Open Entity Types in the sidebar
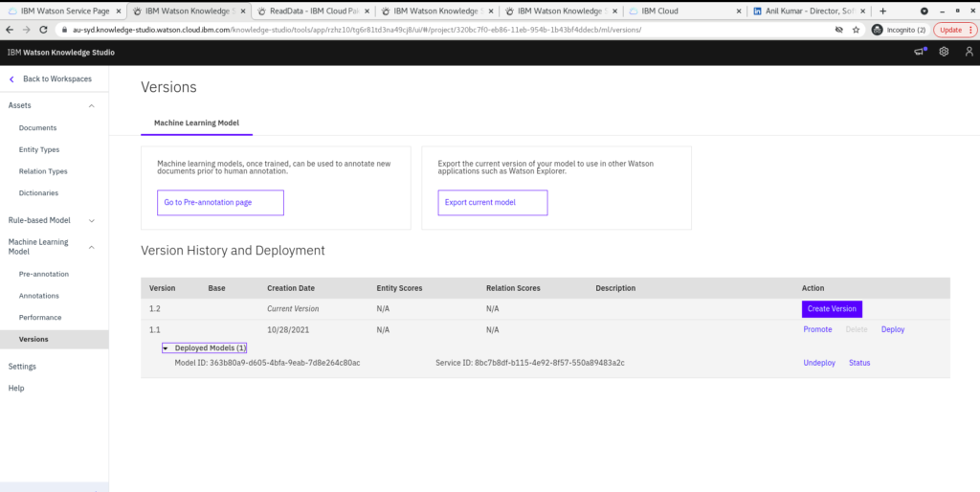The image size is (980, 492). [x=39, y=149]
